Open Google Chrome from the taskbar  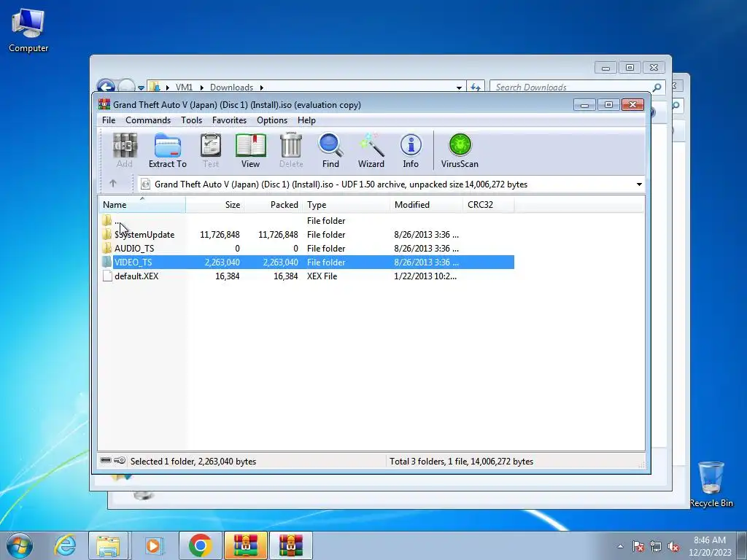point(200,545)
